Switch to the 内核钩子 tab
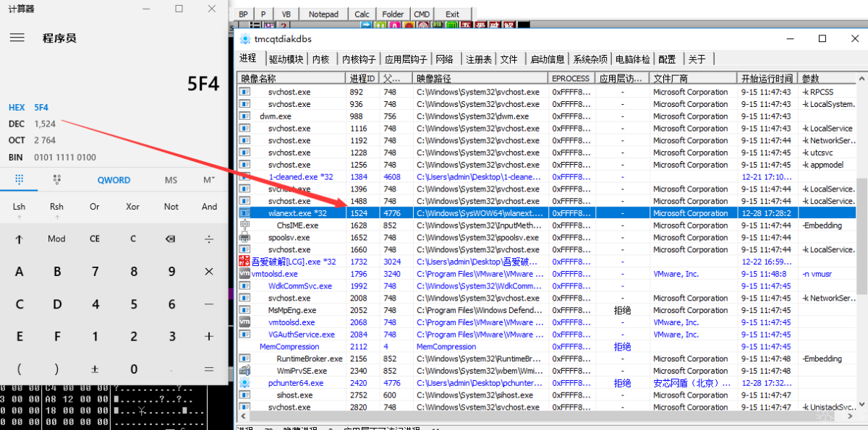Image resolution: width=868 pixels, height=430 pixels. click(x=359, y=59)
